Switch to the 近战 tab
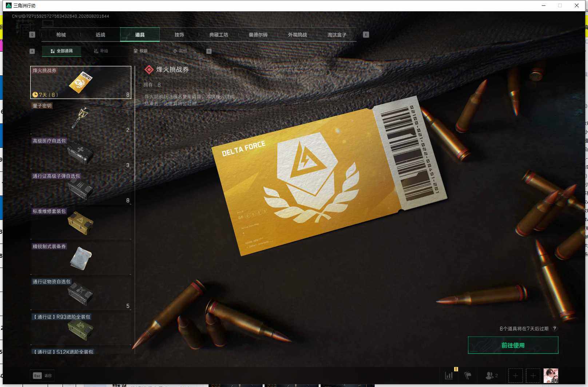Image resolution: width=588 pixels, height=387 pixels. click(x=100, y=35)
